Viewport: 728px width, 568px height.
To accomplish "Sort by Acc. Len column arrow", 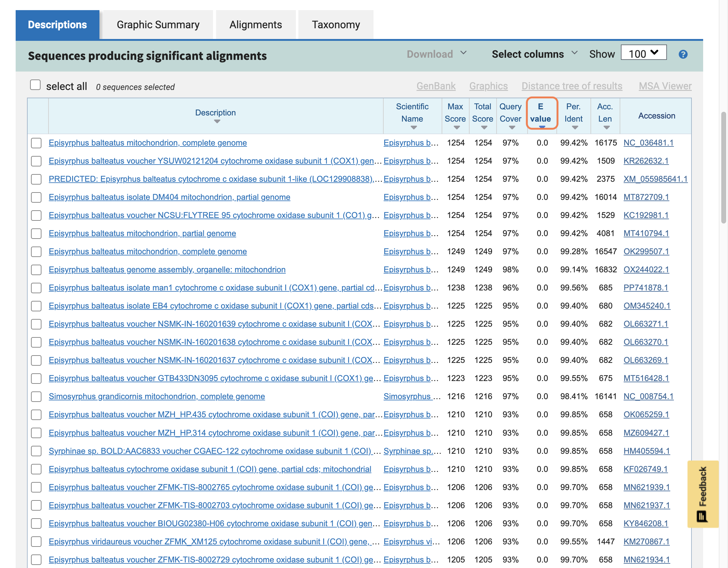I will tap(606, 127).
